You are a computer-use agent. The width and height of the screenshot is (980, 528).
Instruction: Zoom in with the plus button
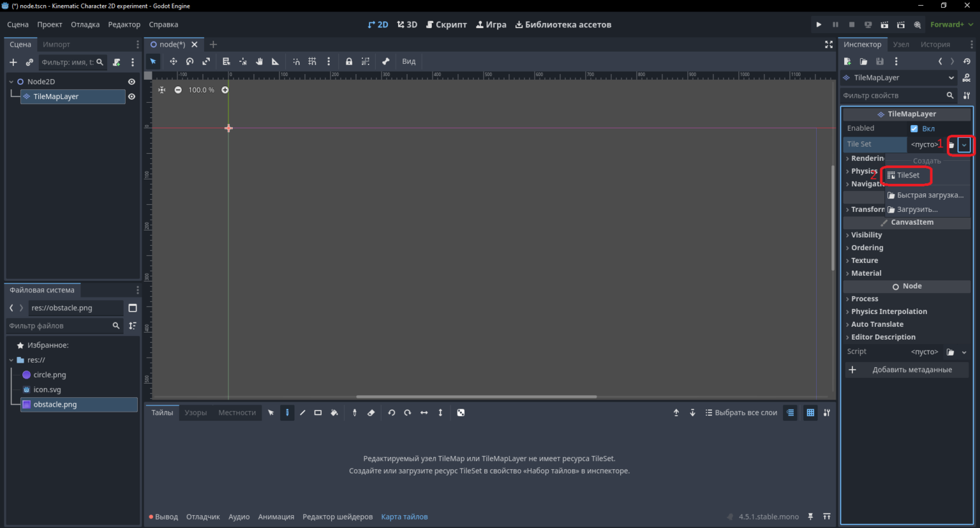coord(225,90)
